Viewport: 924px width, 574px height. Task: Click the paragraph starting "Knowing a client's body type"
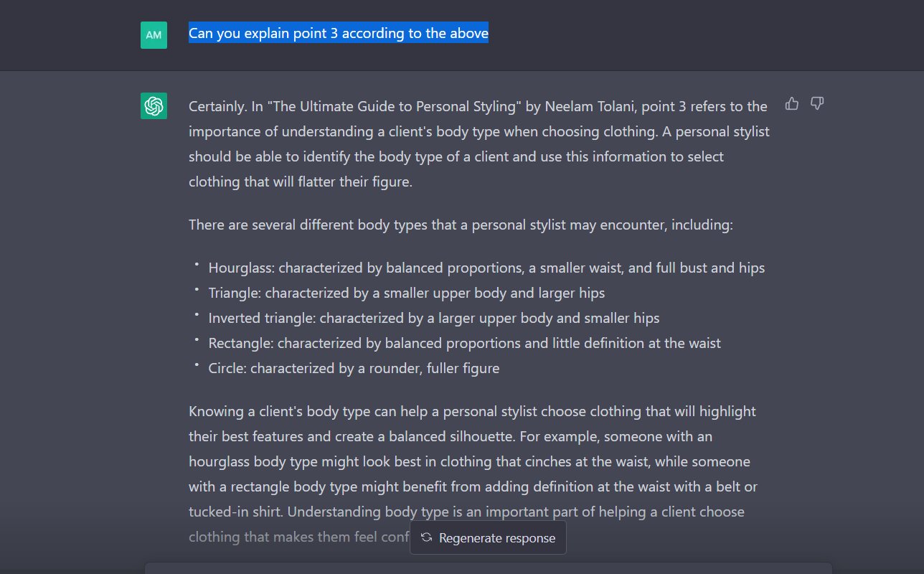(472, 474)
